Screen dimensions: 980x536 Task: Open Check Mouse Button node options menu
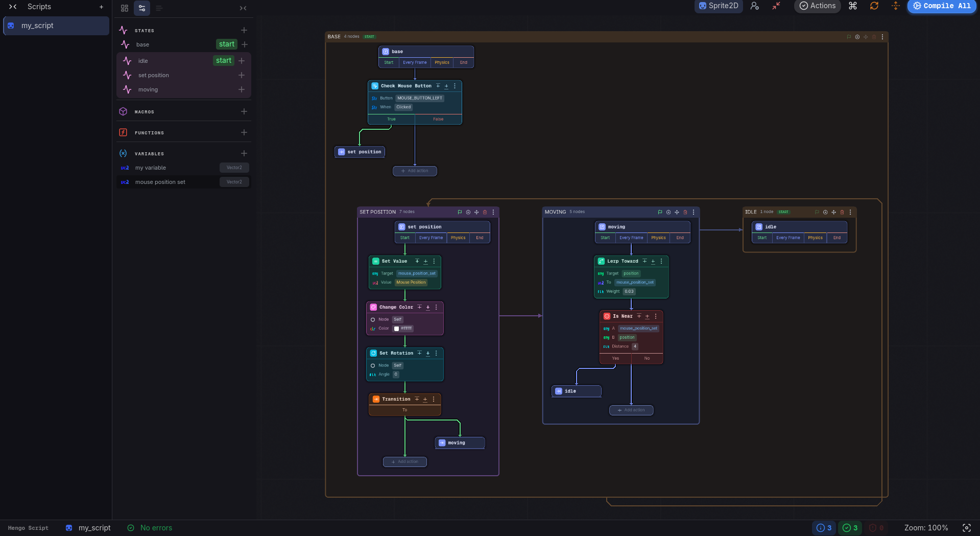pos(455,86)
